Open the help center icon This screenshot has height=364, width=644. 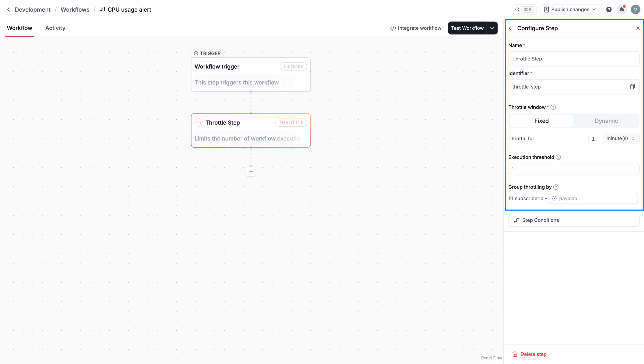click(x=609, y=10)
